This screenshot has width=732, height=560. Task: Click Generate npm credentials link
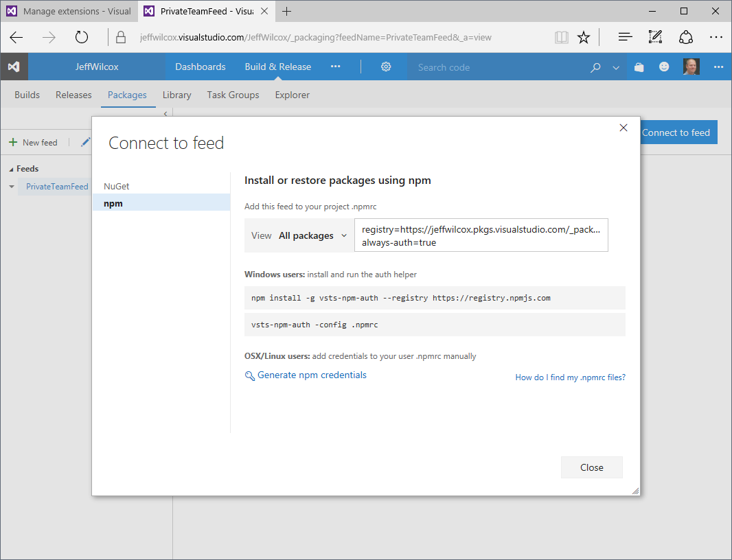tap(312, 375)
